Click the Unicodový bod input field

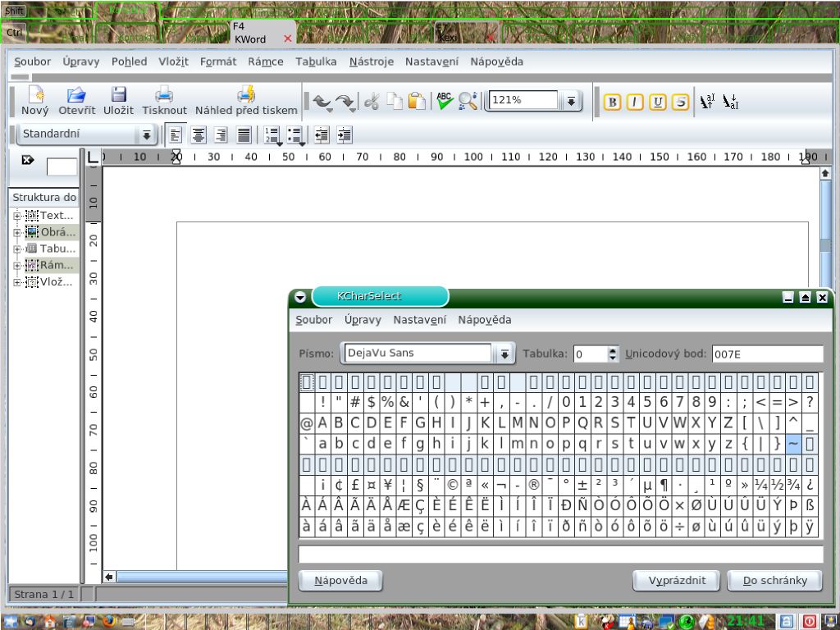pos(766,354)
